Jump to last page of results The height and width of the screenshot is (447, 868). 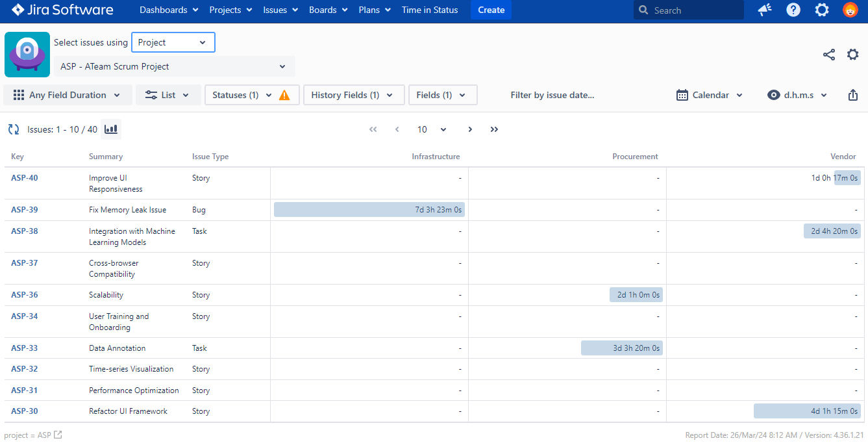(494, 129)
